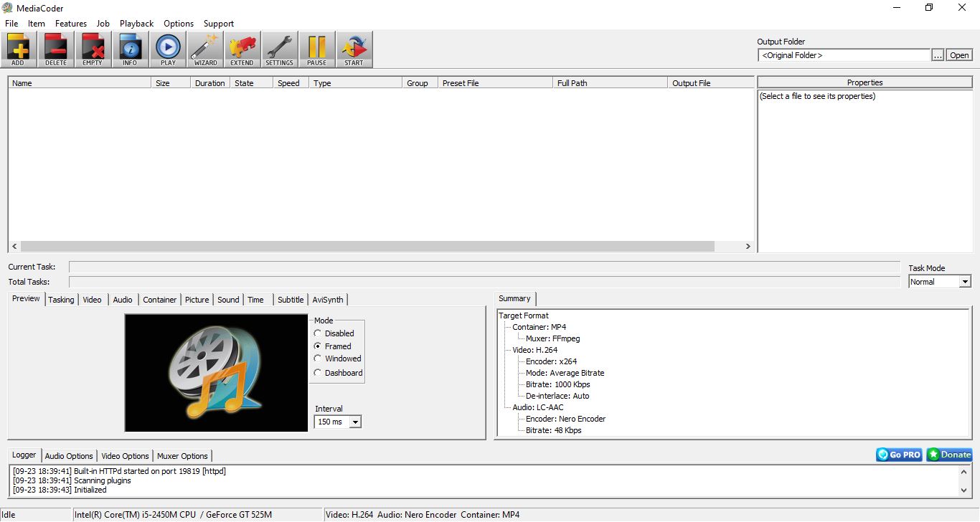Open the Features menu
The height and width of the screenshot is (522, 980).
[x=71, y=24]
